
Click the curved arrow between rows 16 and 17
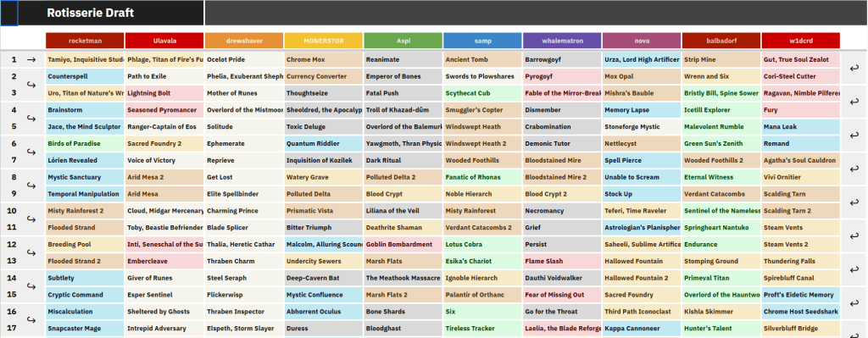31,319
